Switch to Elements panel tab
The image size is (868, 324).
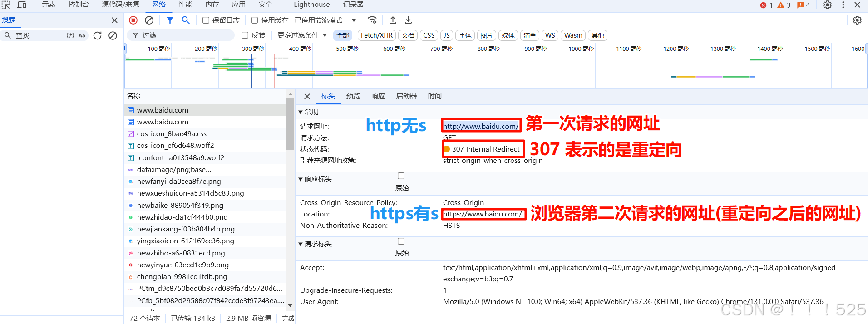pos(49,5)
